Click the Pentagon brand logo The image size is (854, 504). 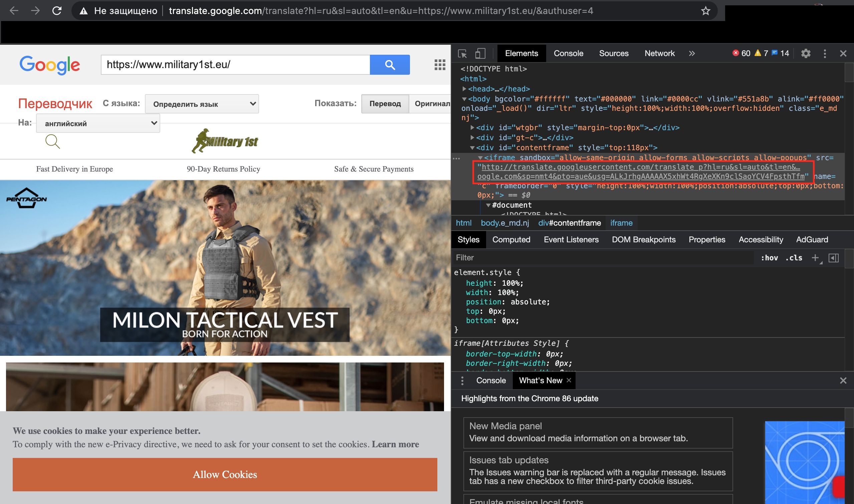(x=26, y=198)
